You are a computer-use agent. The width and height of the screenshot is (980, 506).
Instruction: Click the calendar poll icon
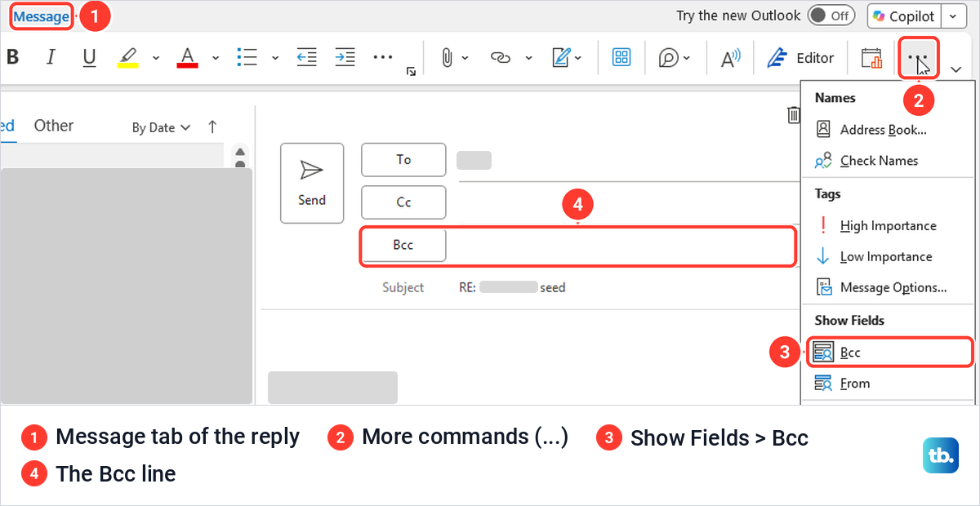pyautogui.click(x=872, y=58)
